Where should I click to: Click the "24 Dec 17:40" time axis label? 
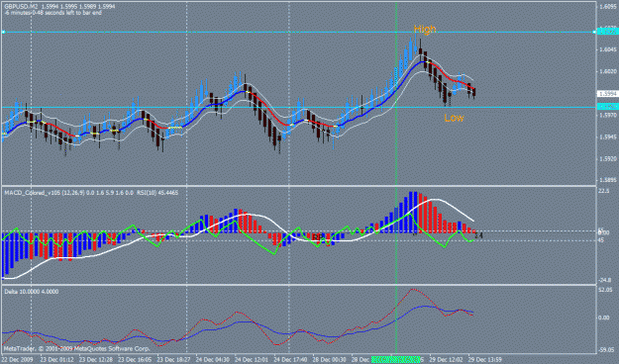click(291, 360)
